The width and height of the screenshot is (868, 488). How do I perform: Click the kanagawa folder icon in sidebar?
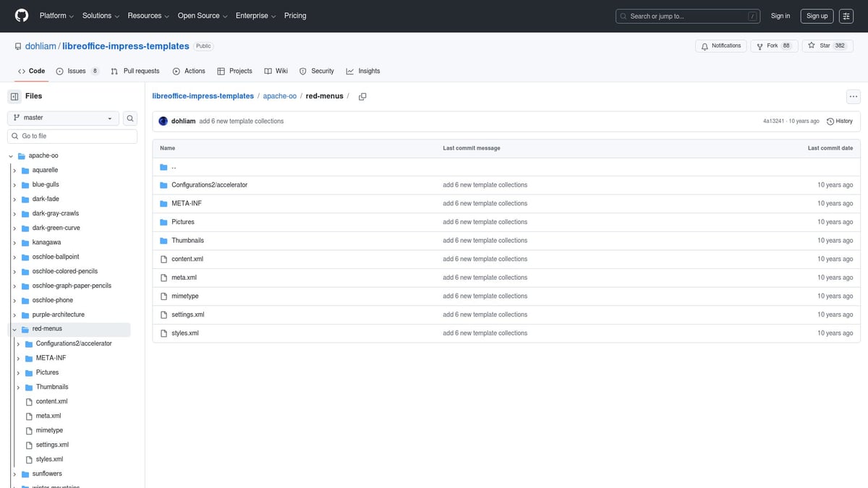point(25,242)
